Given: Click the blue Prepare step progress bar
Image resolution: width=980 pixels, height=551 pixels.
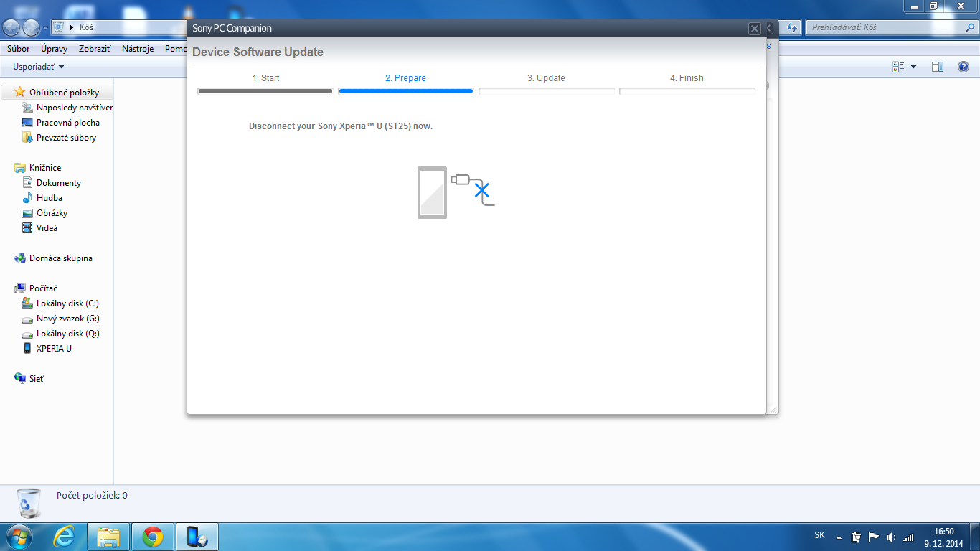Looking at the screenshot, I should point(405,91).
